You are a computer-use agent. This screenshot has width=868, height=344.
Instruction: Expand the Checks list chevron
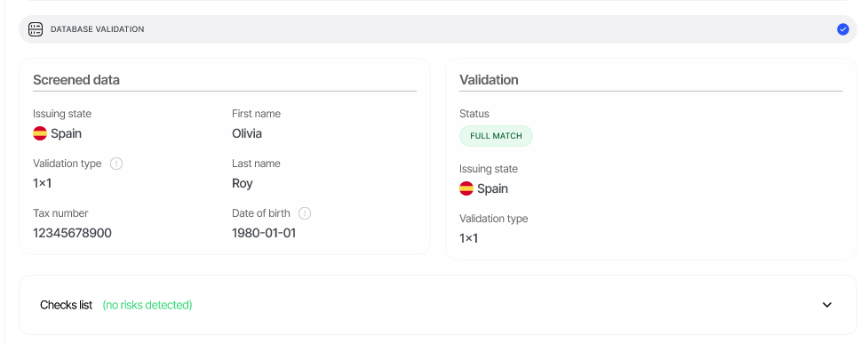coord(827,305)
